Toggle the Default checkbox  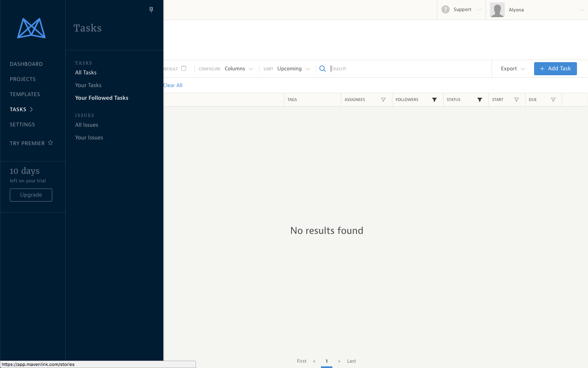coord(184,68)
